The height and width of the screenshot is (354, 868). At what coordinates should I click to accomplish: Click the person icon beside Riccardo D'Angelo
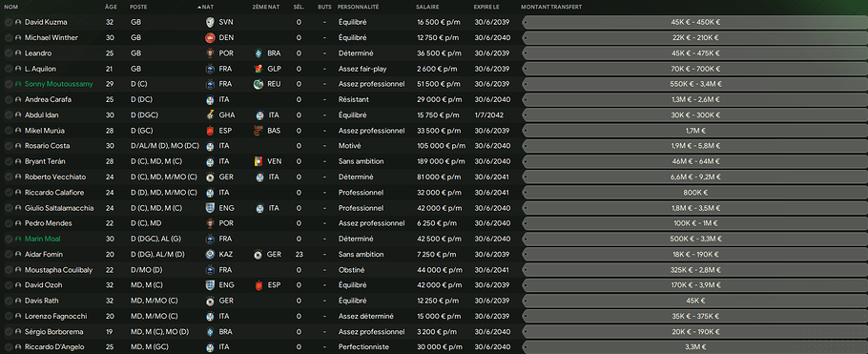pyautogui.click(x=18, y=347)
